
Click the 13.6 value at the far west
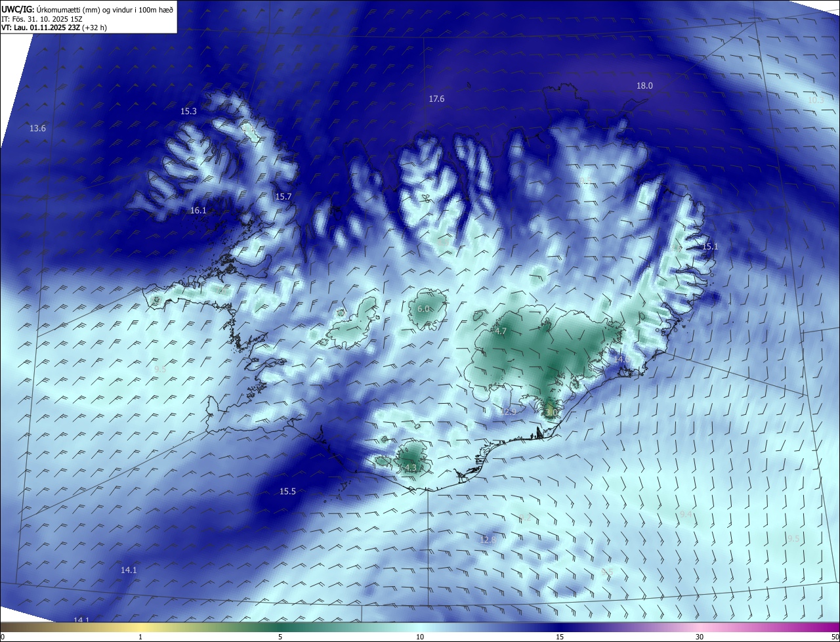click(37, 128)
